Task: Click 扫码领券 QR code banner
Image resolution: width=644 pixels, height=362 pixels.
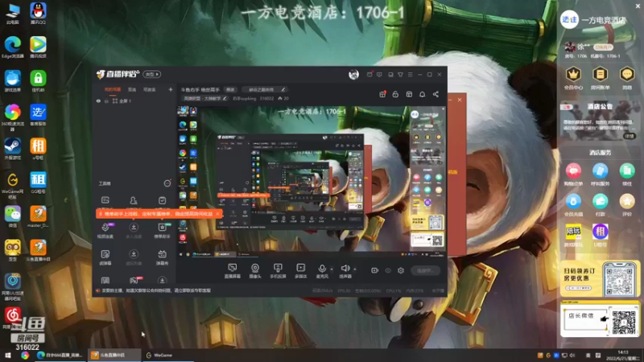Action: tap(600, 278)
